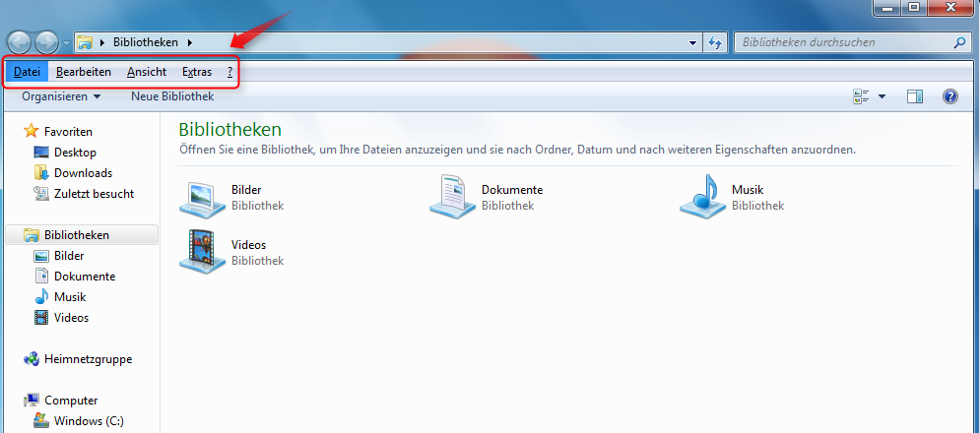980x433 pixels.
Task: Expand root arrow before Bibliotheken breadcrumb
Action: (x=101, y=42)
